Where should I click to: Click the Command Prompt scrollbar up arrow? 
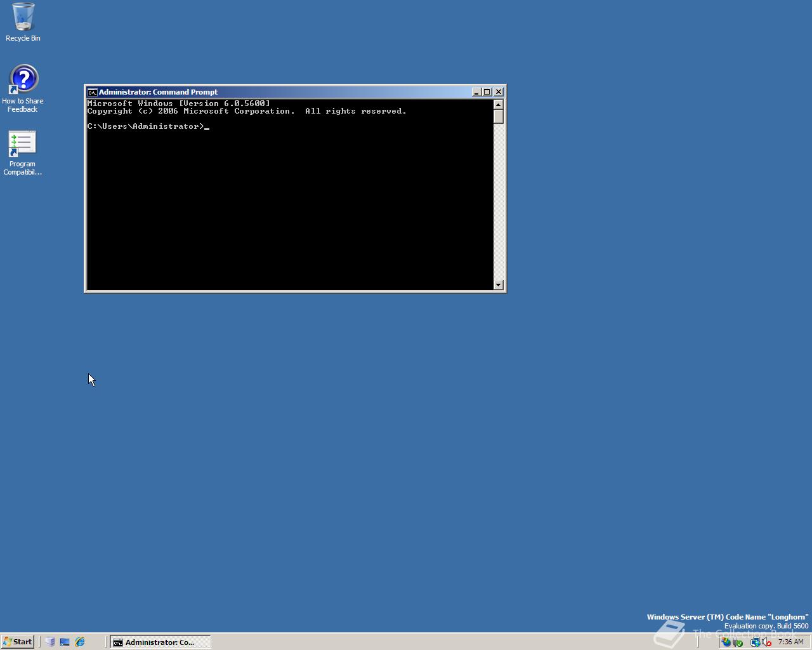point(499,104)
